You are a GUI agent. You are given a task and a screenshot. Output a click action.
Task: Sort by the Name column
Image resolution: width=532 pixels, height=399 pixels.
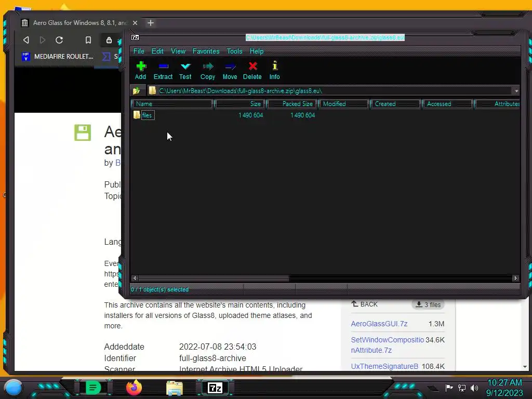pos(172,104)
